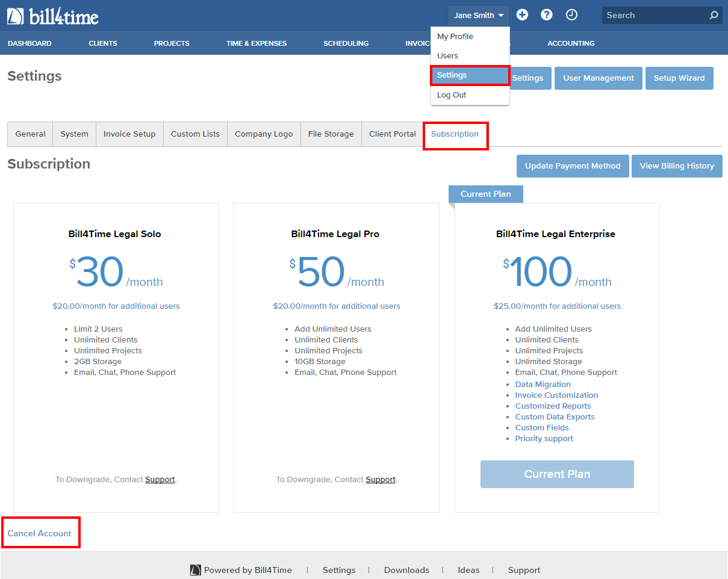The image size is (728, 579).
Task: Open the Invoice Customization link
Action: click(x=557, y=395)
